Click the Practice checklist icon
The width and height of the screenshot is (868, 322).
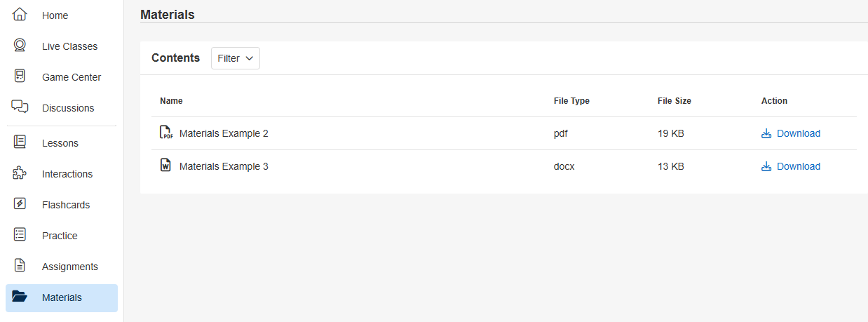20,235
